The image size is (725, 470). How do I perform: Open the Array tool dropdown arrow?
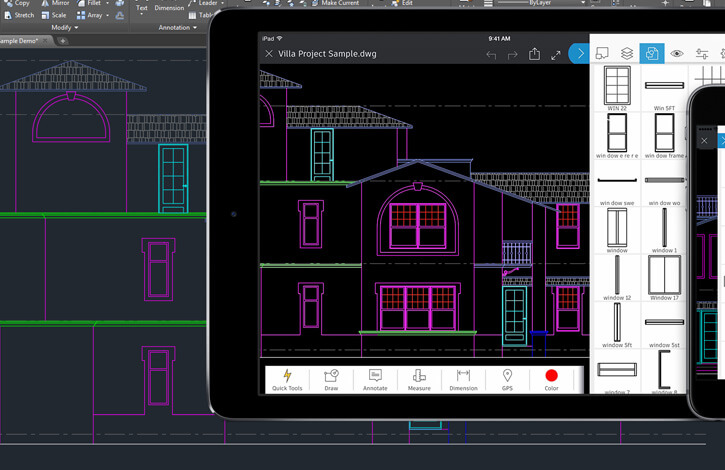pos(107,15)
